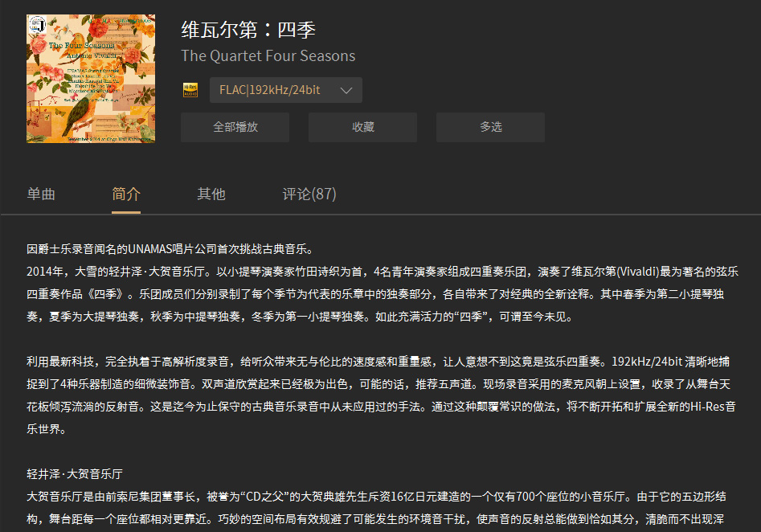
Task: Open The Quartet Four Seasons artist page
Action: click(x=268, y=56)
